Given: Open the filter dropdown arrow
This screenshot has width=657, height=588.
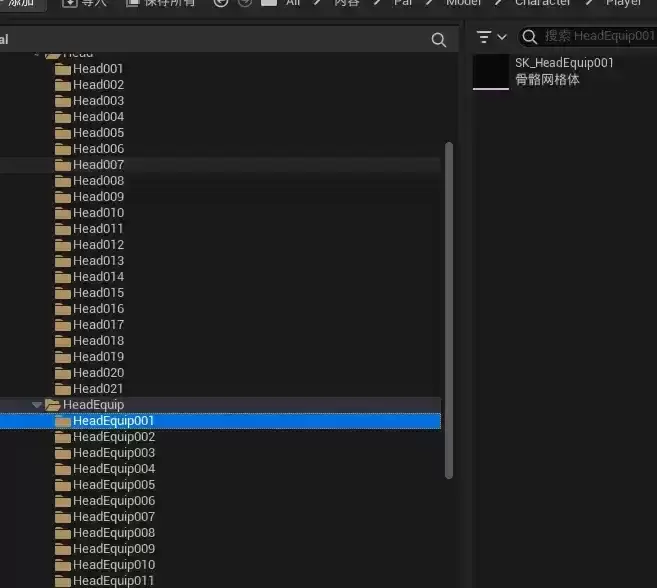Looking at the screenshot, I should pos(502,37).
